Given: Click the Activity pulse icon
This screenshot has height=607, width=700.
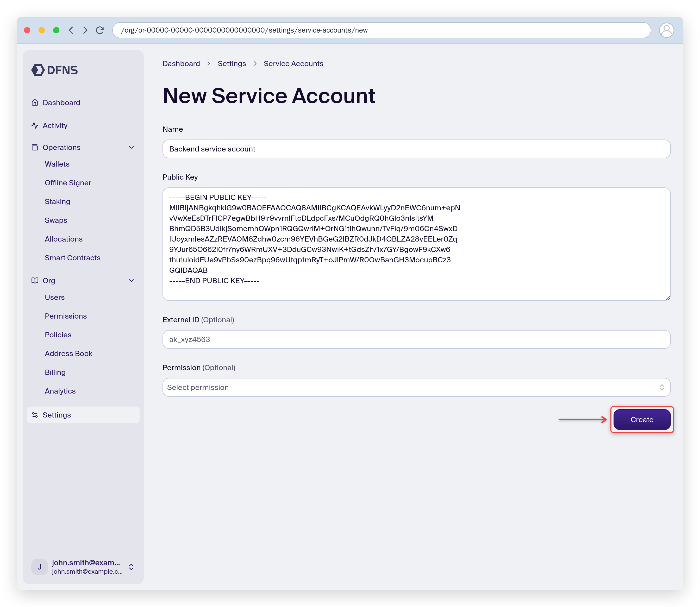Looking at the screenshot, I should [x=35, y=125].
